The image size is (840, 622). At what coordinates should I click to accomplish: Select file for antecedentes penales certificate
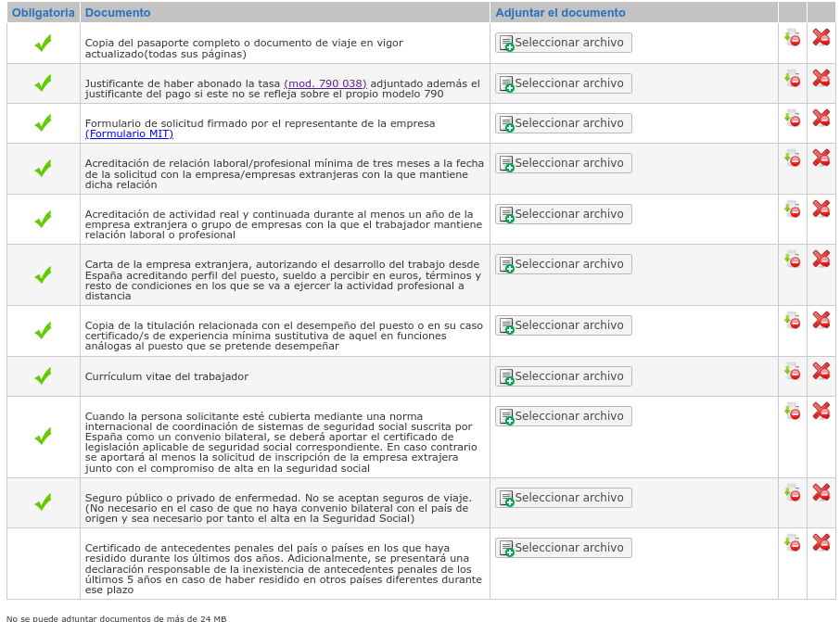pyautogui.click(x=564, y=548)
